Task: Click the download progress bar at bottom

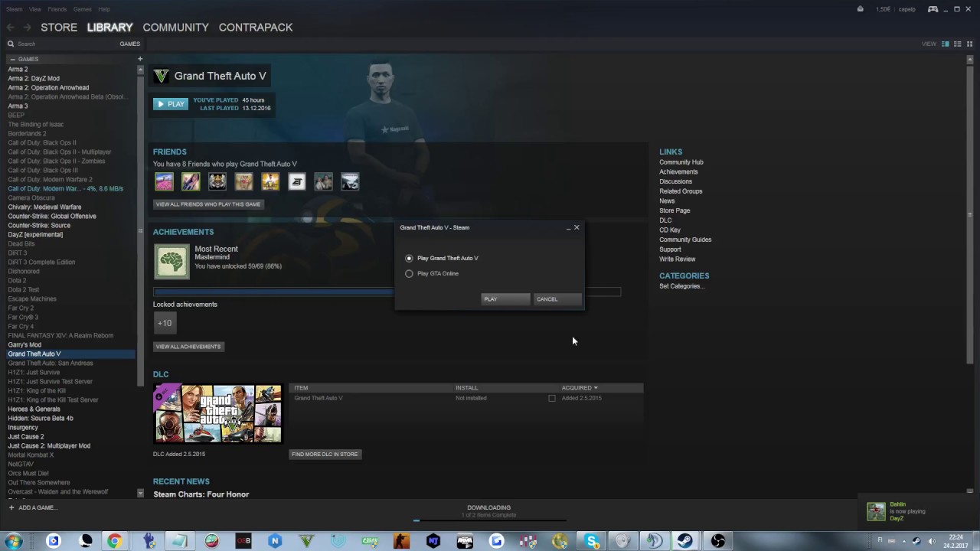Action: point(489,520)
